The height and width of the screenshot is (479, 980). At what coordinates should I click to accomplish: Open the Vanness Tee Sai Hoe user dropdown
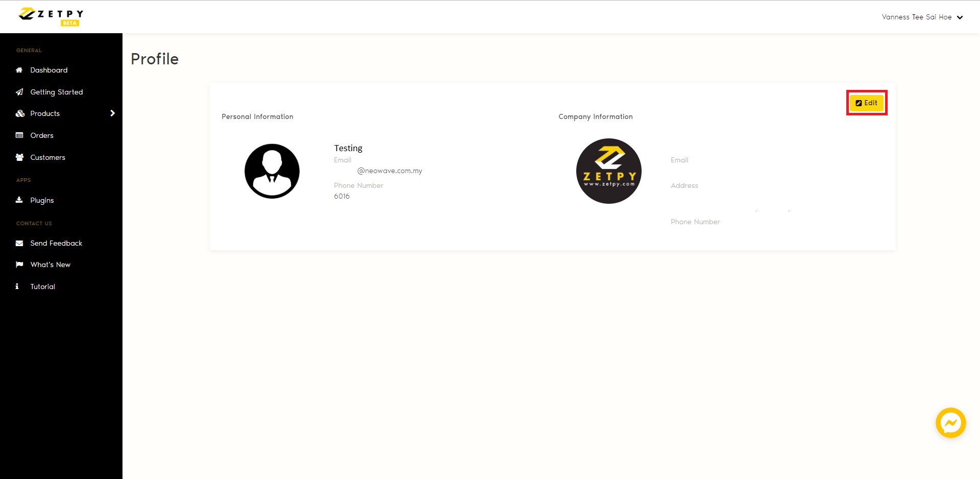pyautogui.click(x=922, y=17)
